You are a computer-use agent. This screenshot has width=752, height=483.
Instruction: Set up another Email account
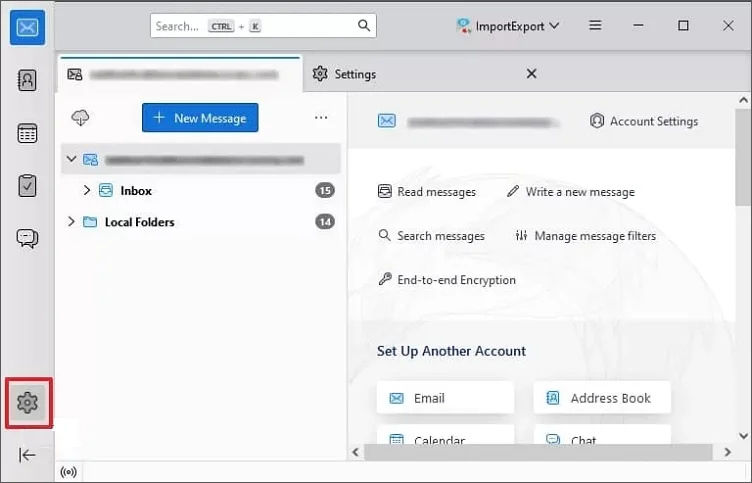[446, 398]
